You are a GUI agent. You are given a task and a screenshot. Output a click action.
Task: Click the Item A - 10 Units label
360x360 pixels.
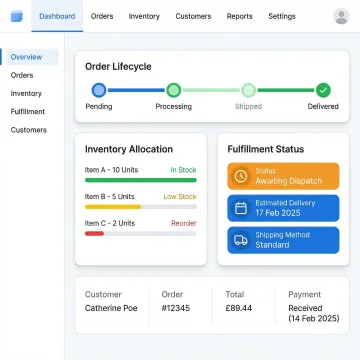point(111,170)
